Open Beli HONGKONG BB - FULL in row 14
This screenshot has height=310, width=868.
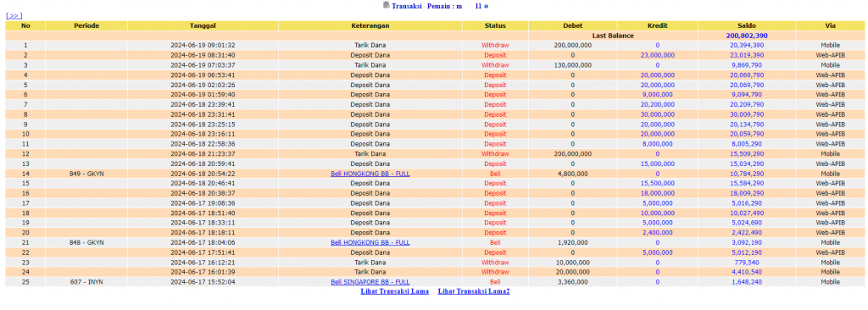click(x=370, y=174)
